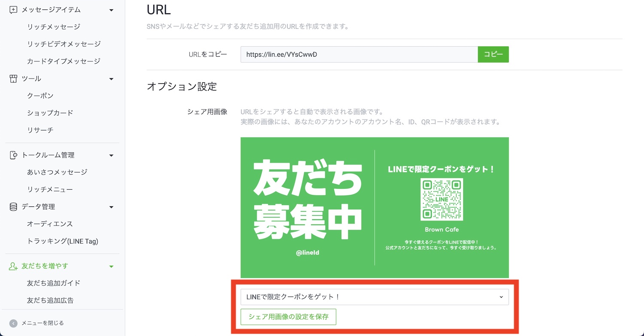Click the URL page heading

pyautogui.click(x=158, y=10)
